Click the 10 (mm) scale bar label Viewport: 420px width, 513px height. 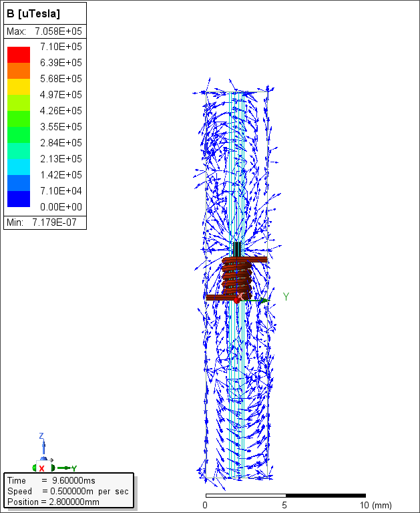(x=375, y=505)
